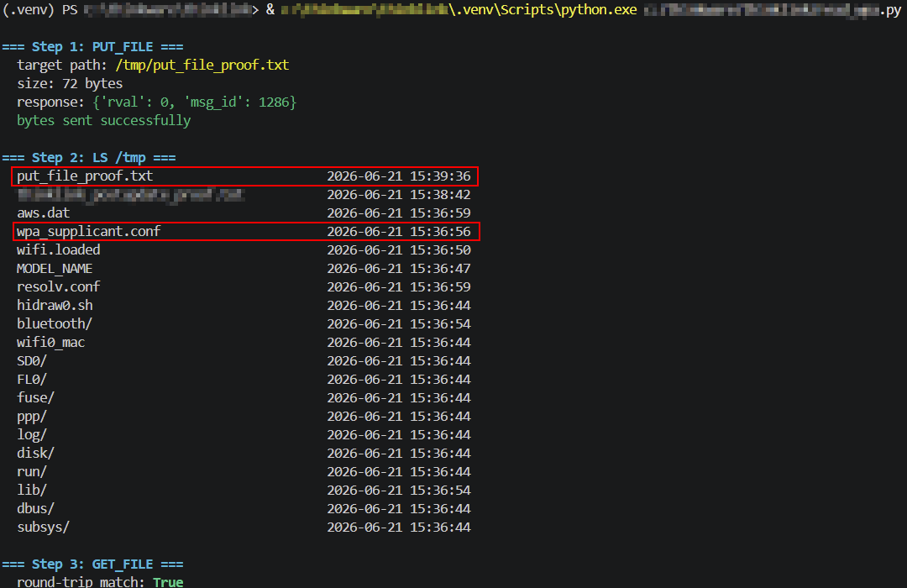Select the hidraw0.sh script name
Screen dimensions: 907x588
tap(55, 306)
